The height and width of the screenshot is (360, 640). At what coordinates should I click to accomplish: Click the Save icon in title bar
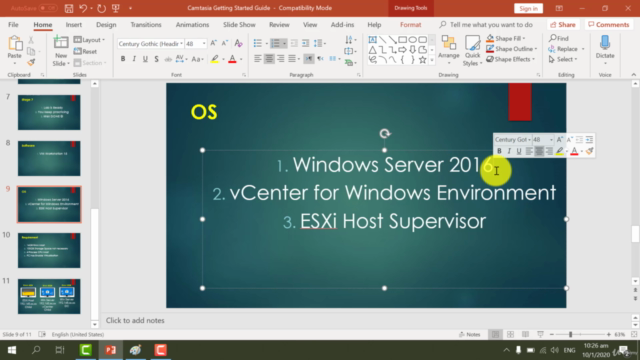(x=69, y=8)
